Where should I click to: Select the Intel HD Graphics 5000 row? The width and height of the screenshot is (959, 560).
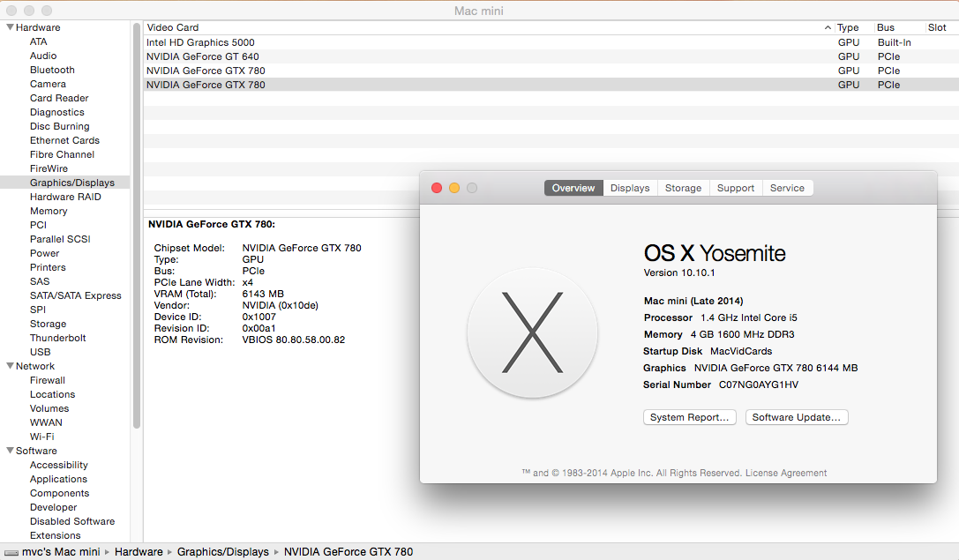(x=551, y=42)
